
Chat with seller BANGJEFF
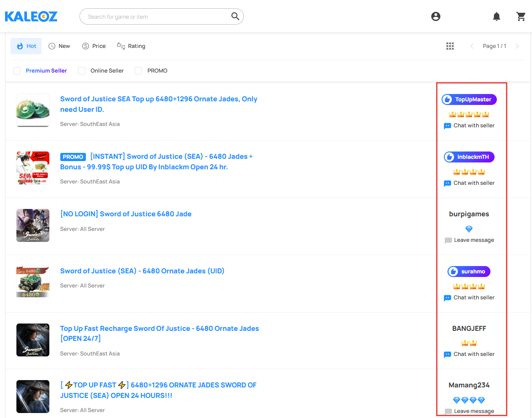[x=469, y=354]
